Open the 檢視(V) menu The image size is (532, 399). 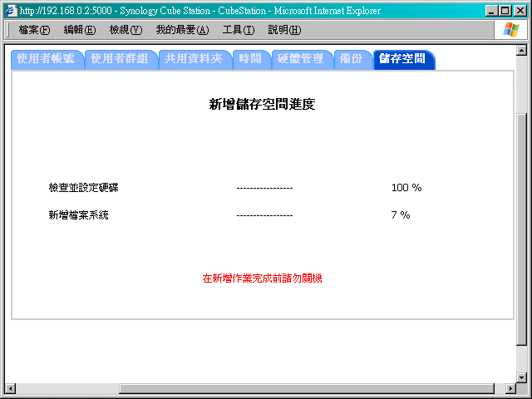[126, 30]
